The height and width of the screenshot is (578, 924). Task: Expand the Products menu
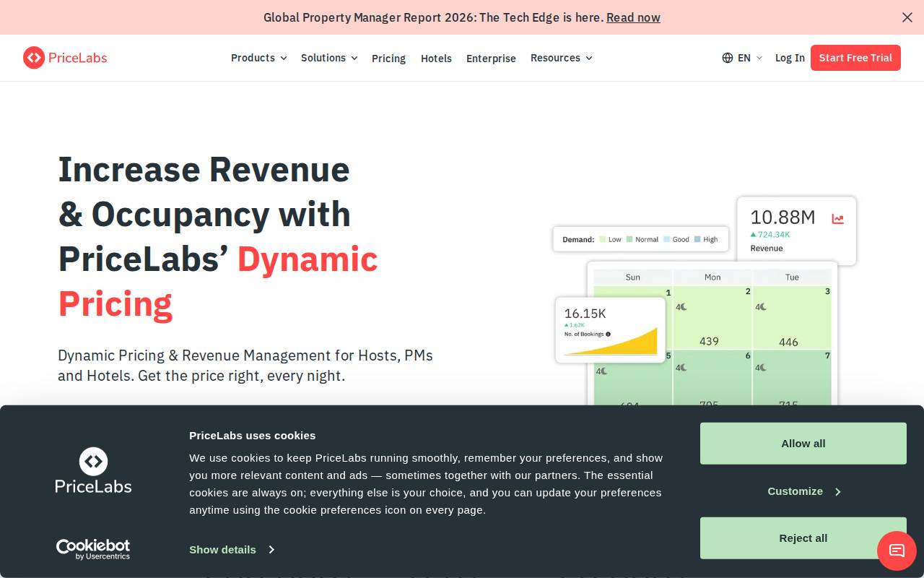pos(258,58)
